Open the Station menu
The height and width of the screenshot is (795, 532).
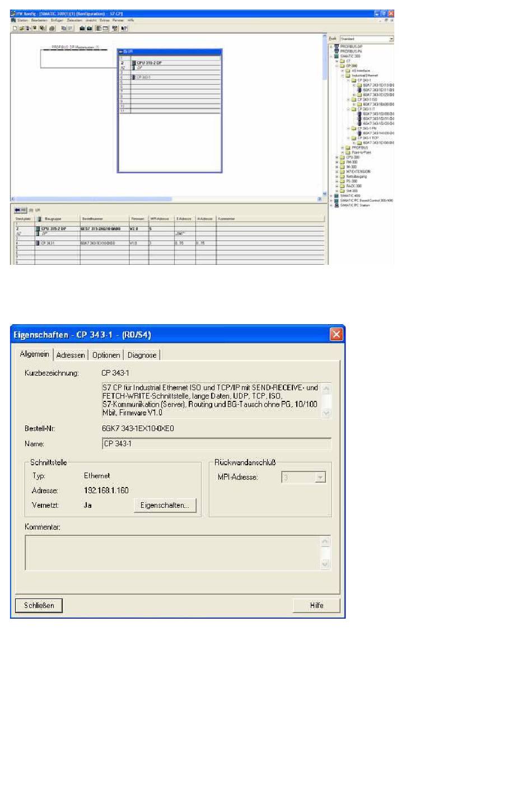(x=22, y=20)
